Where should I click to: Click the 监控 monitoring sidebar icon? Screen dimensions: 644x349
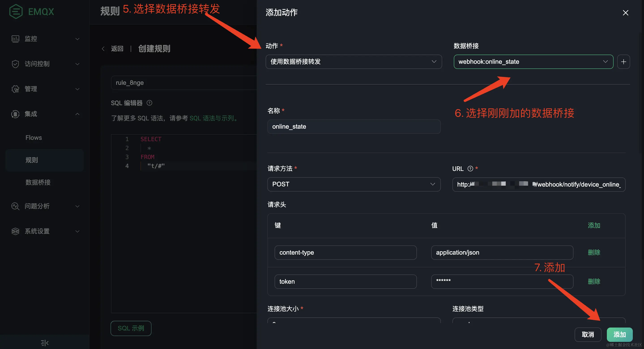(x=15, y=39)
